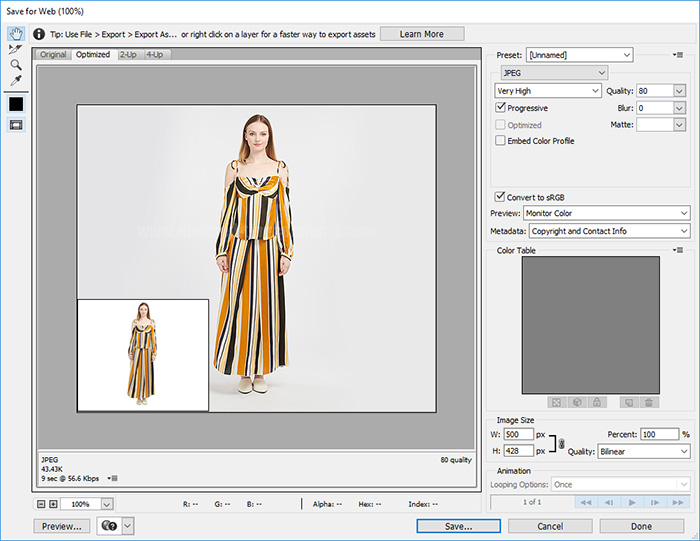
Task: Open the Preset dropdown
Action: pos(579,55)
